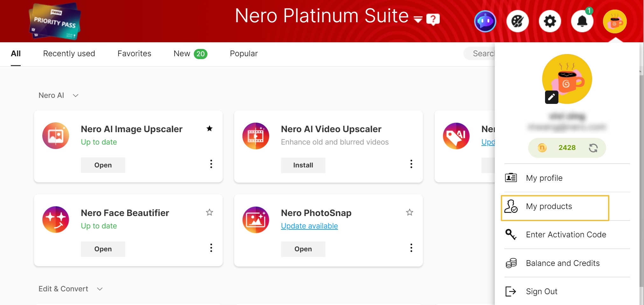
Task: Collapse the Edit & Convert section
Action: pos(100,289)
